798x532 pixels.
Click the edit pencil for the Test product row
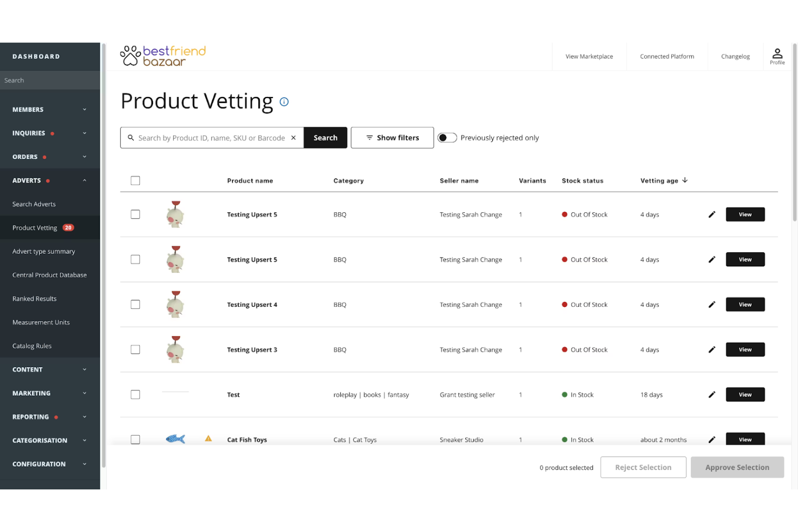[x=712, y=394]
